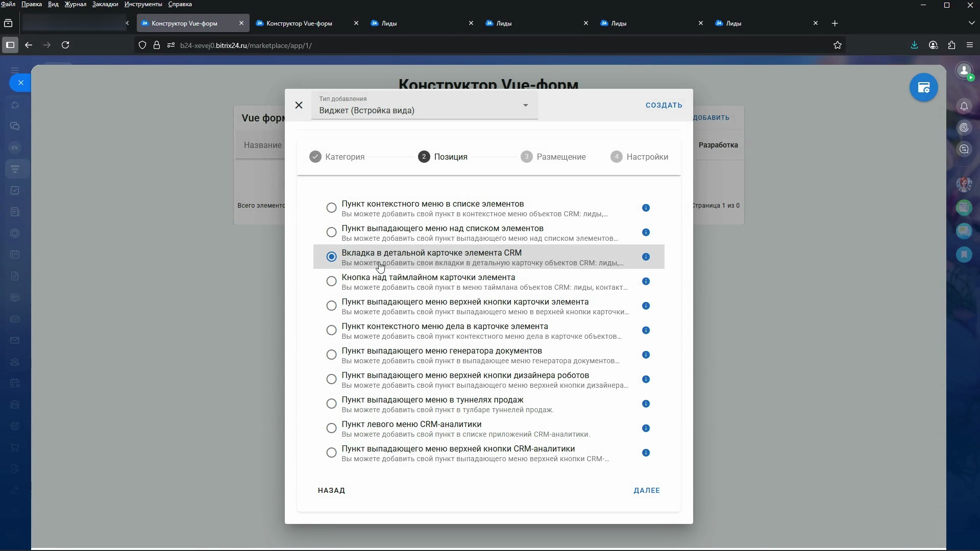
Task: Click blue floating widget settings button
Action: click(923, 88)
